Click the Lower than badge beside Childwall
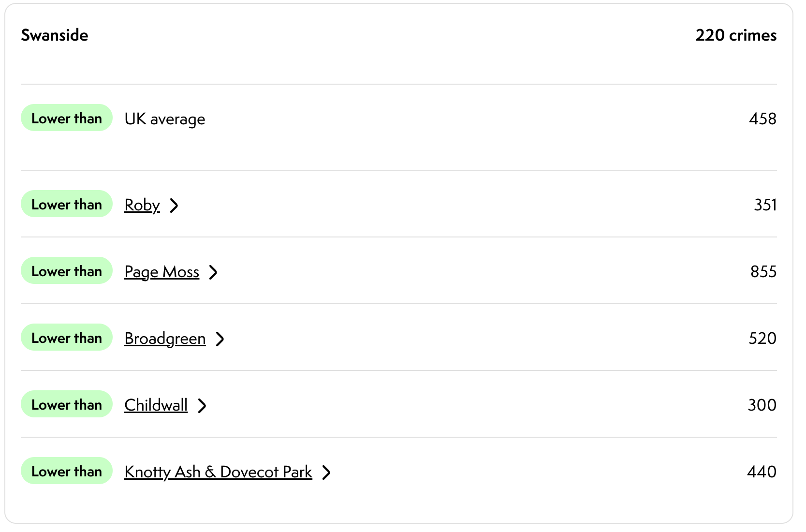Image resolution: width=806 pixels, height=532 pixels. point(67,404)
